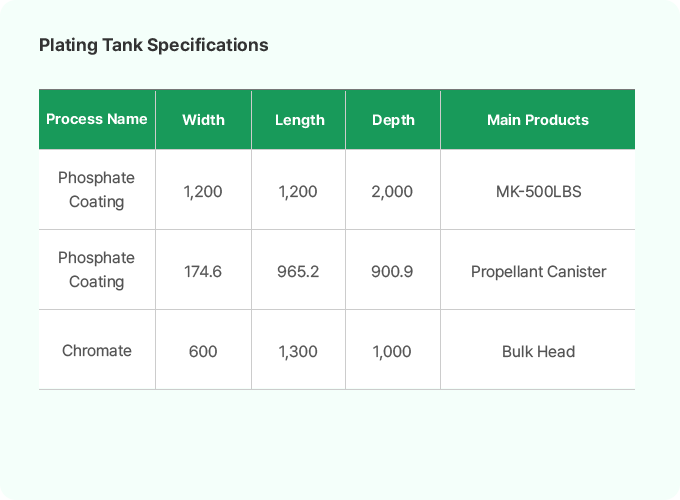Click the 600 width value
This screenshot has width=680, height=500.
pos(203,351)
